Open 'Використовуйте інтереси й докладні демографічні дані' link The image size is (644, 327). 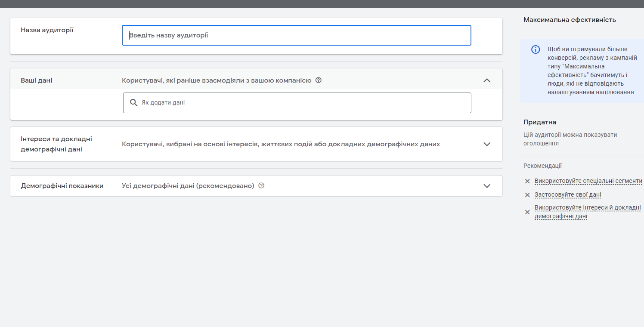pos(587,212)
